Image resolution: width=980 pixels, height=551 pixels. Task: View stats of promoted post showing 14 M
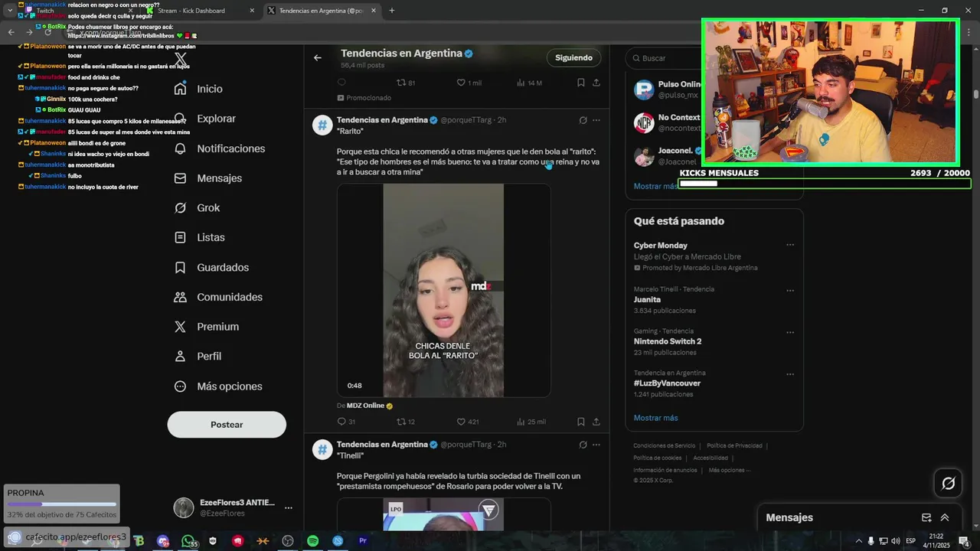[x=530, y=83]
